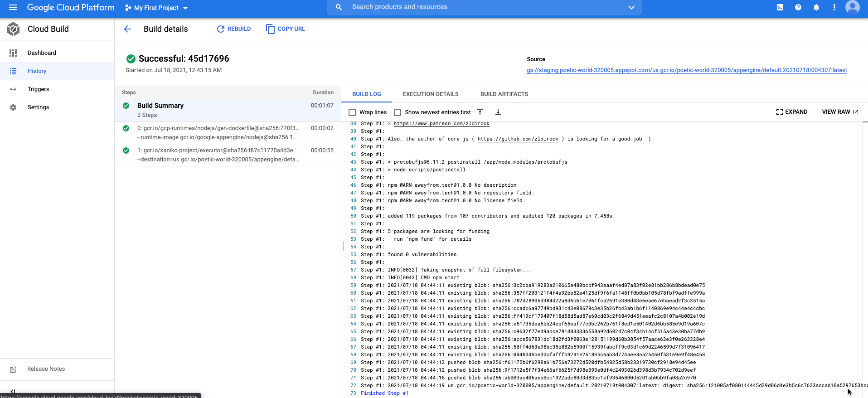Click VIEW RAW log button
This screenshot has height=398, width=868.
click(x=840, y=112)
